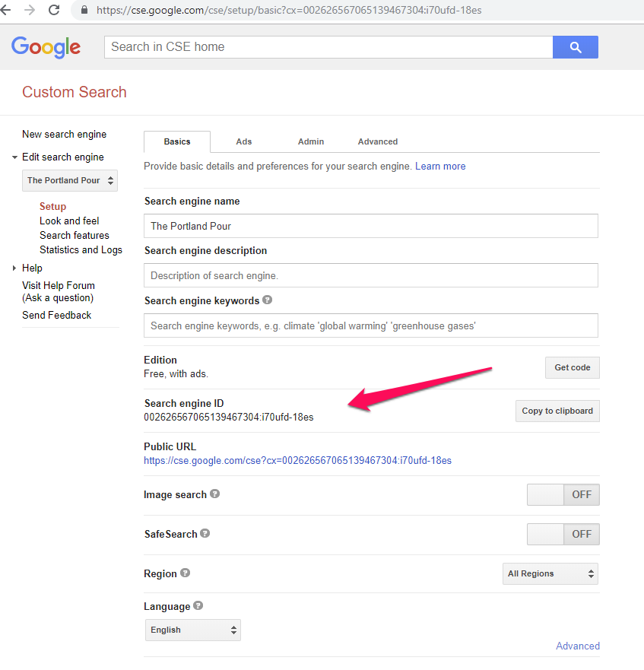644x670 pixels.
Task: Click the Google logo
Action: 46,47
